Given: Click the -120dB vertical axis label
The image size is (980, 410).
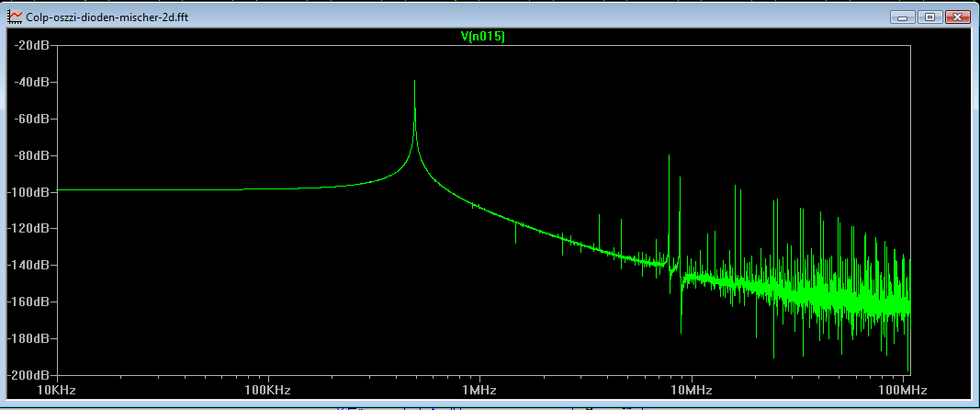Looking at the screenshot, I should coord(27,229).
